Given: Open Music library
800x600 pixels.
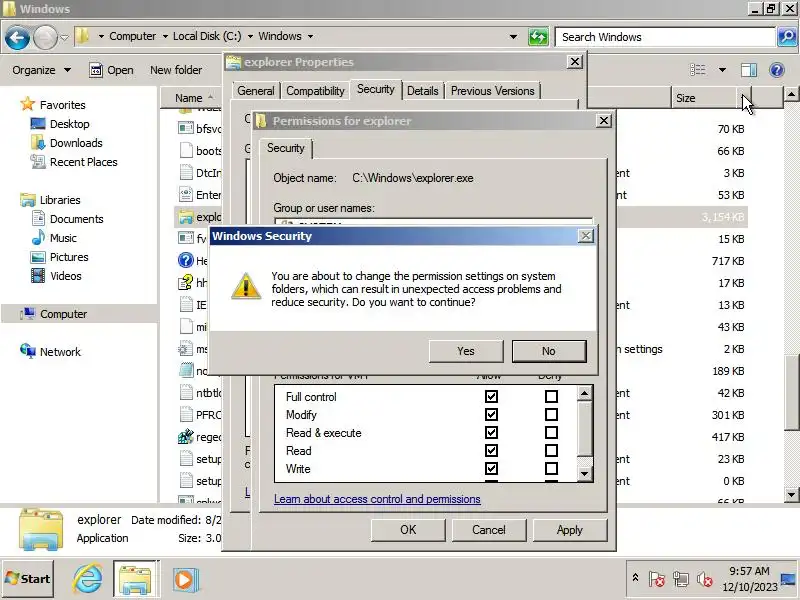Looking at the screenshot, I should click(x=63, y=238).
